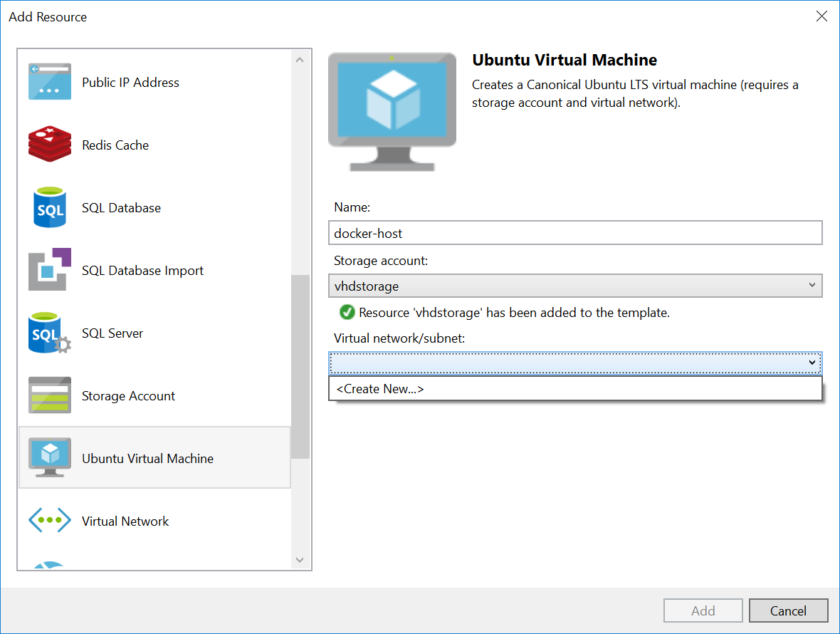Click the 'vhdstorage has been added' message
Screen dimensions: 840x634
[x=514, y=313]
